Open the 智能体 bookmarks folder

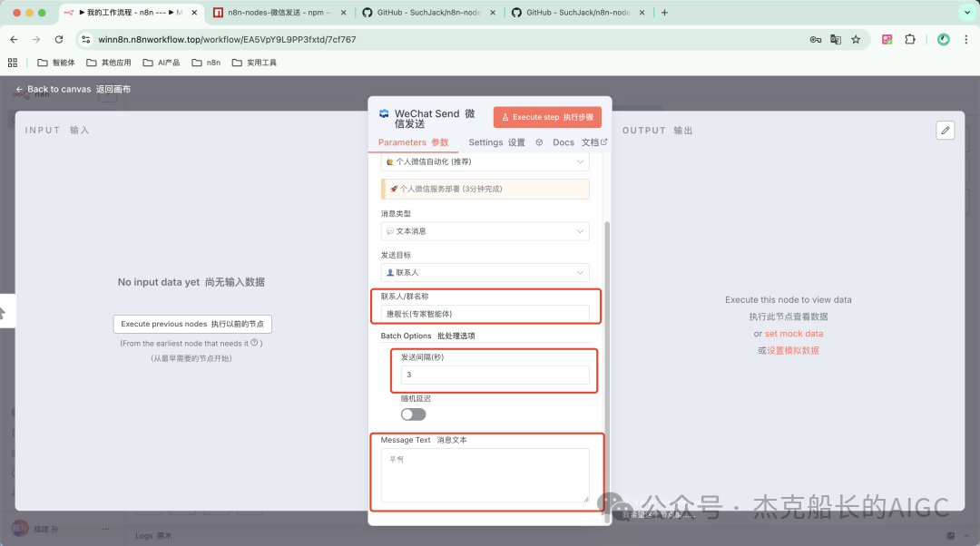56,63
